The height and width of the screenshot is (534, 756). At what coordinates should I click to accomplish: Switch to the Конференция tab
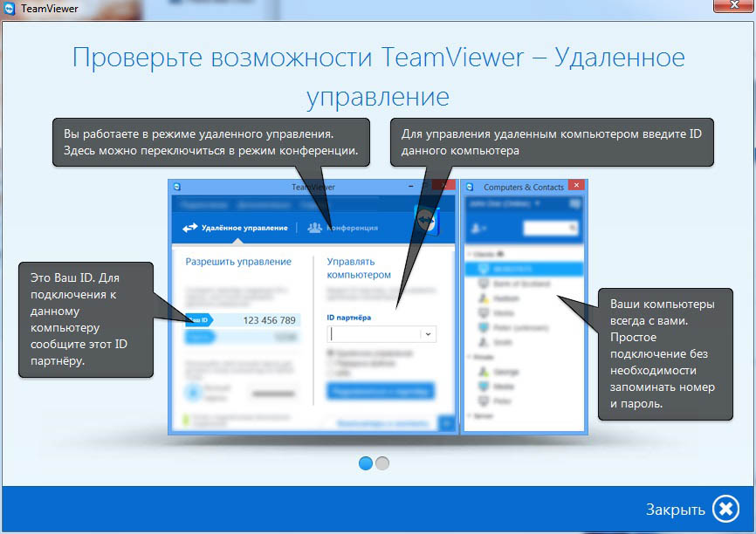pyautogui.click(x=343, y=228)
